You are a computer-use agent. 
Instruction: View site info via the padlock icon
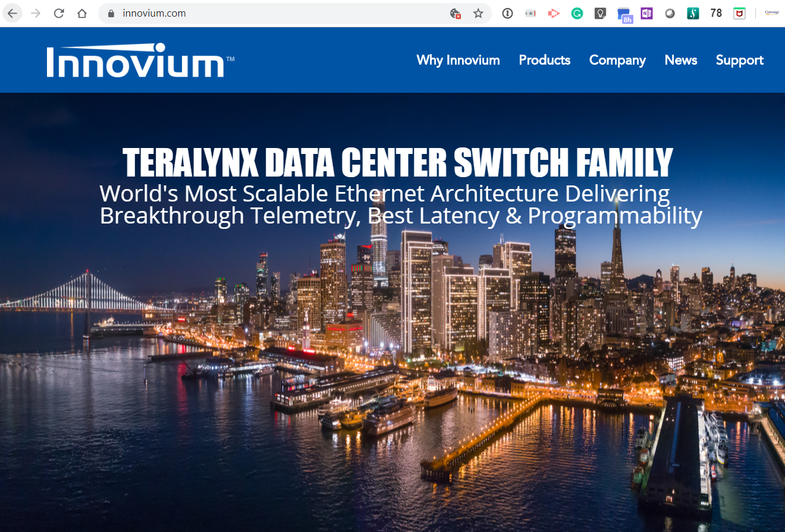pos(111,13)
